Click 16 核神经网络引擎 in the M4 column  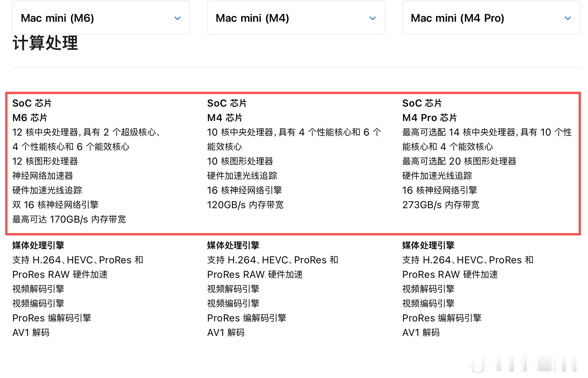pyautogui.click(x=245, y=190)
